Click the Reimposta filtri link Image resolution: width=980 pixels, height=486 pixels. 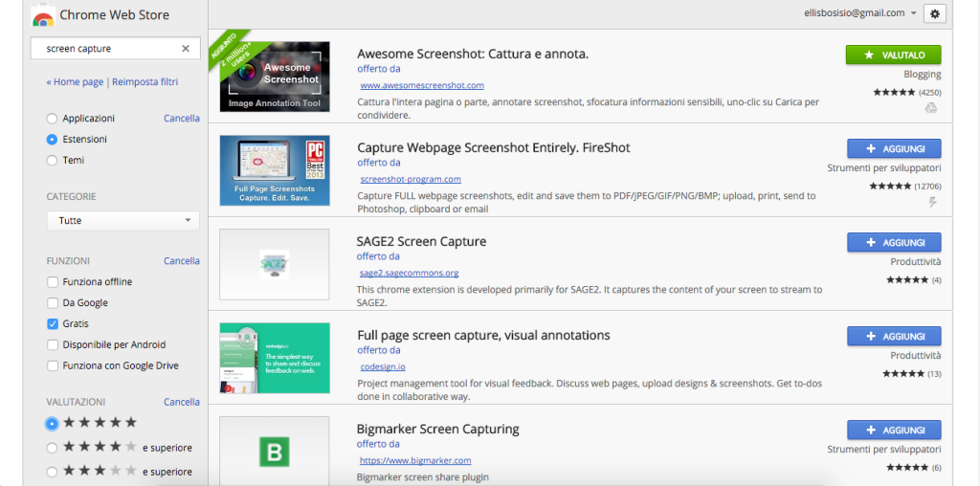point(145,82)
